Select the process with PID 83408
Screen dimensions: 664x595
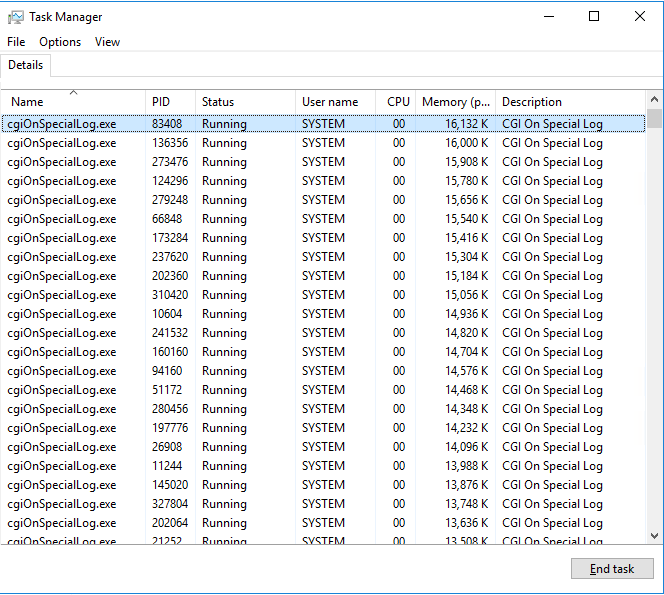[323, 124]
